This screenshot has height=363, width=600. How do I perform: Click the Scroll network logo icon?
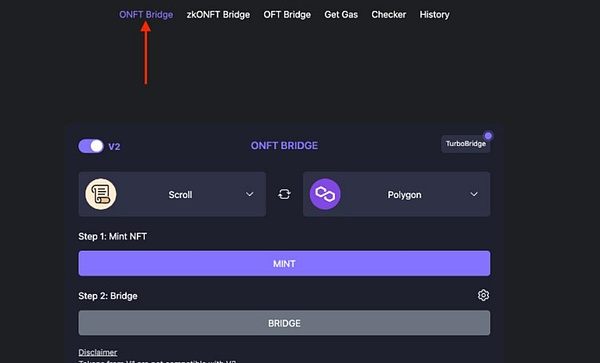[101, 194]
